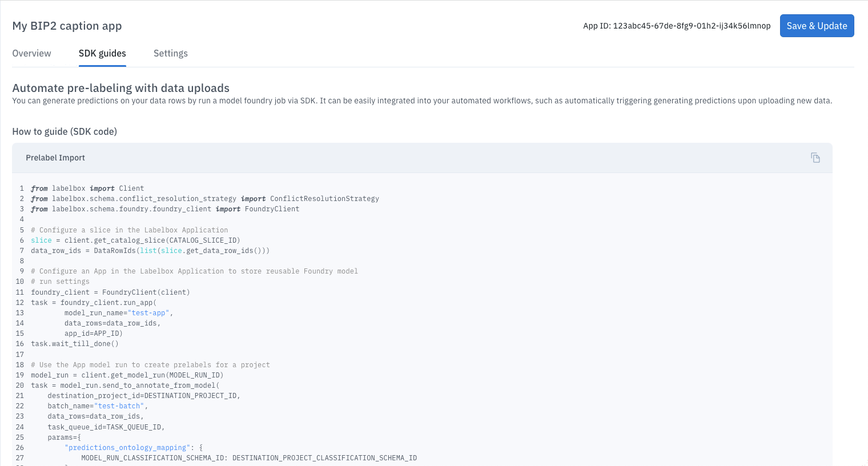Click the FoundryClient import line
This screenshot has width=868, height=466.
[x=165, y=209]
